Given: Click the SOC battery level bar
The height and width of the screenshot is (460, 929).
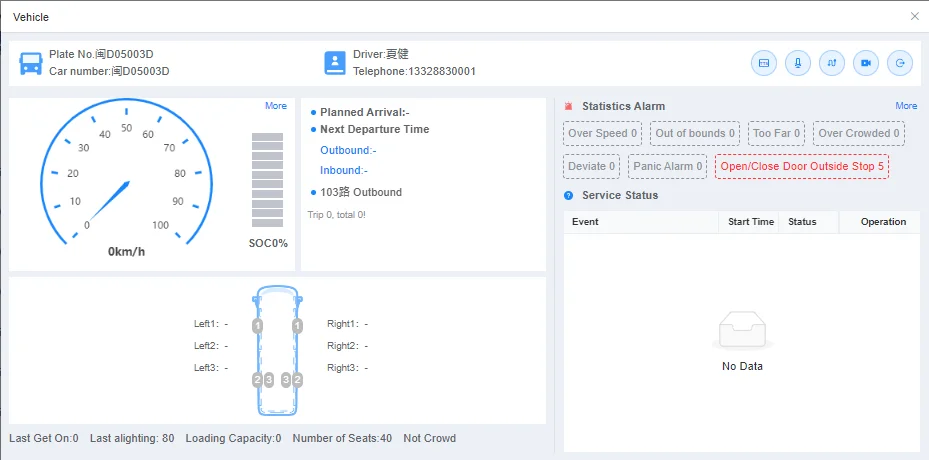Looking at the screenshot, I should [267, 180].
